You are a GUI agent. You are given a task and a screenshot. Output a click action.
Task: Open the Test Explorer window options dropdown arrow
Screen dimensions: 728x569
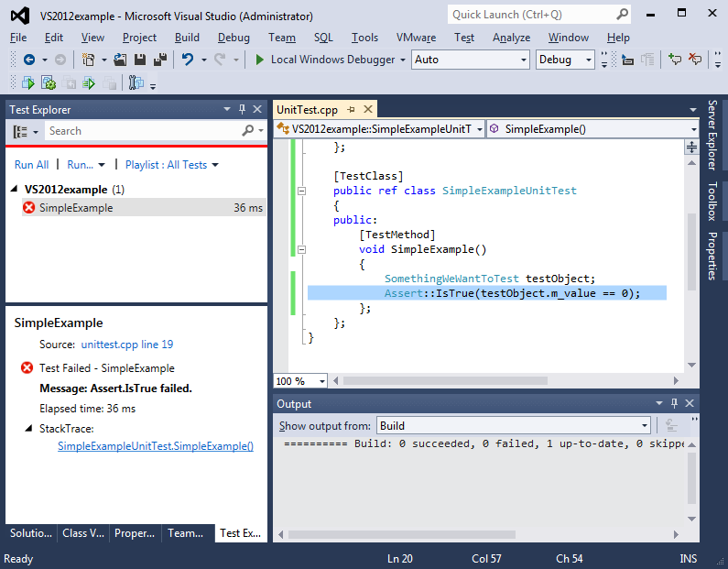(x=226, y=109)
